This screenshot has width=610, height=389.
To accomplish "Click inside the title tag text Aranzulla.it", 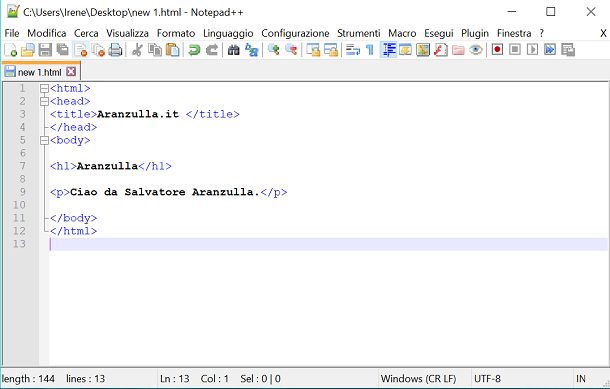I will (138, 114).
